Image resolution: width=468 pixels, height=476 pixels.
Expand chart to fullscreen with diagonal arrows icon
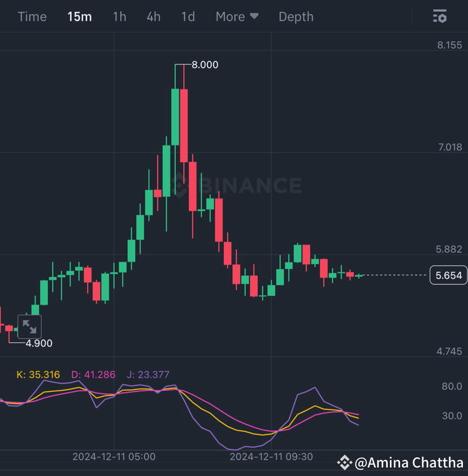tap(29, 327)
